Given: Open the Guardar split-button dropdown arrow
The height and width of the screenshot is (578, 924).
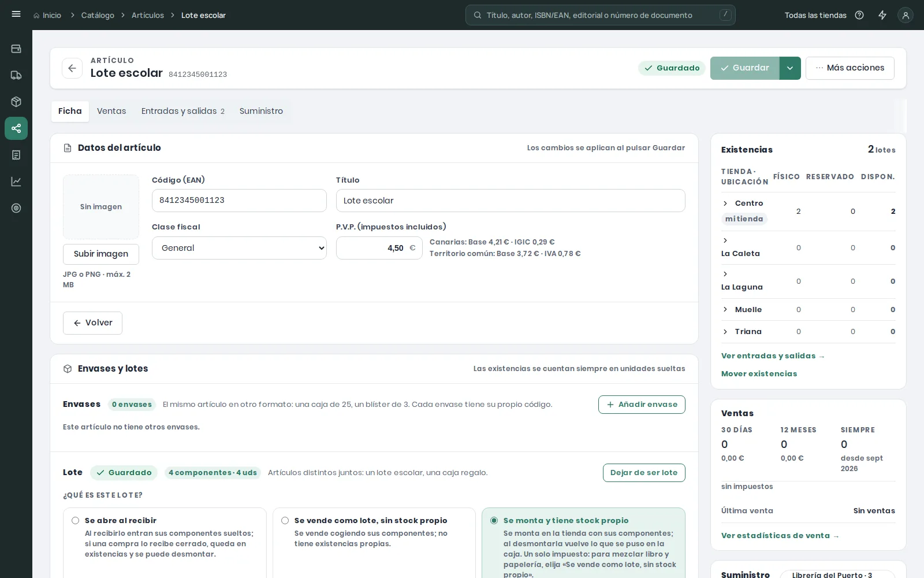Looking at the screenshot, I should pos(790,68).
